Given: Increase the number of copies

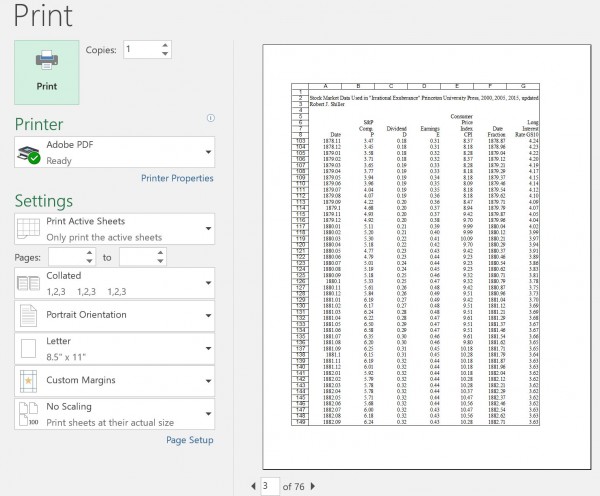Looking at the screenshot, I should click(x=163, y=44).
